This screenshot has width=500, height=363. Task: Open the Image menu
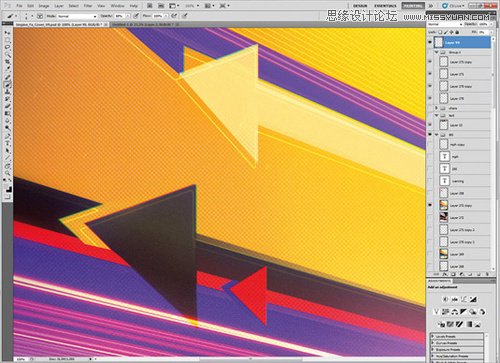[44, 6]
